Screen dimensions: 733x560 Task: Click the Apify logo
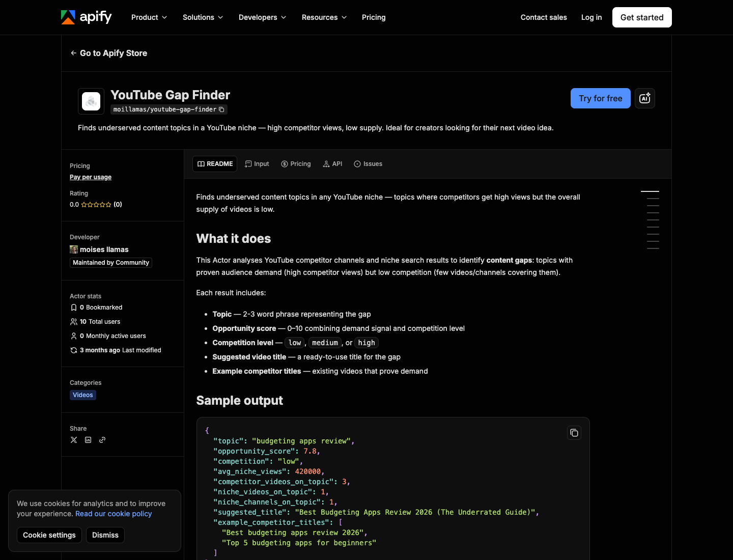(86, 17)
